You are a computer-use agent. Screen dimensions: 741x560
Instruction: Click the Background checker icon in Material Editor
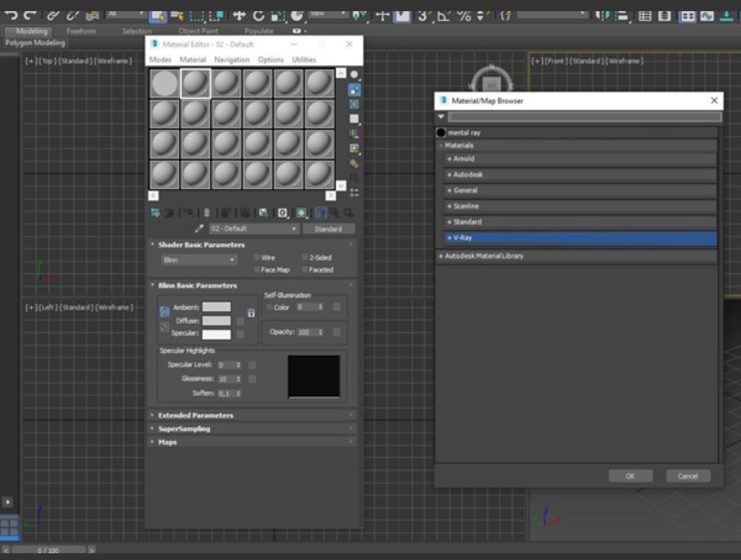[x=354, y=104]
